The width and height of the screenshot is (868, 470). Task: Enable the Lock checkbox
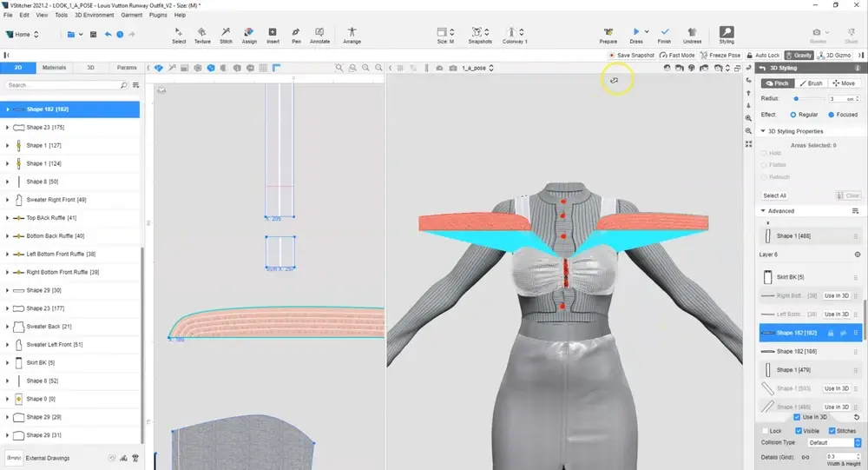point(765,431)
